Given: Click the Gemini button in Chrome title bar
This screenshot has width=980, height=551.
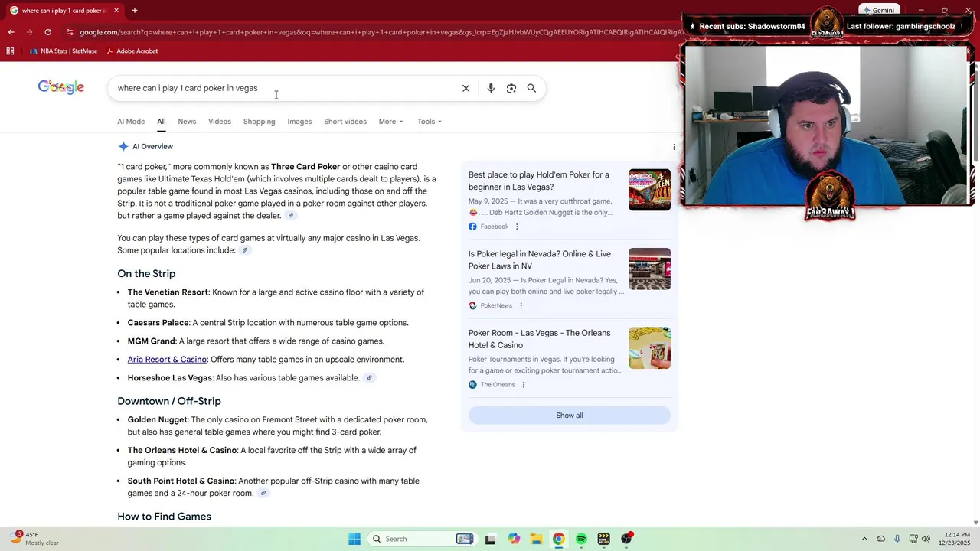Looking at the screenshot, I should [x=878, y=11].
